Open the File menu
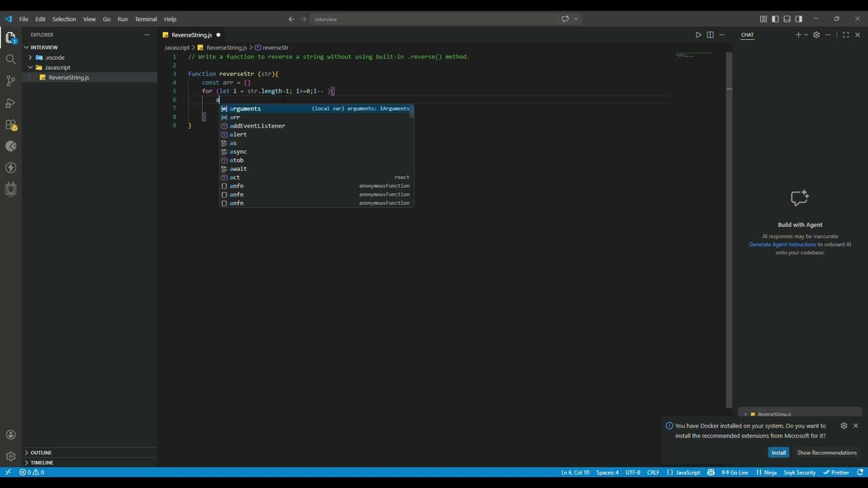 click(x=24, y=19)
